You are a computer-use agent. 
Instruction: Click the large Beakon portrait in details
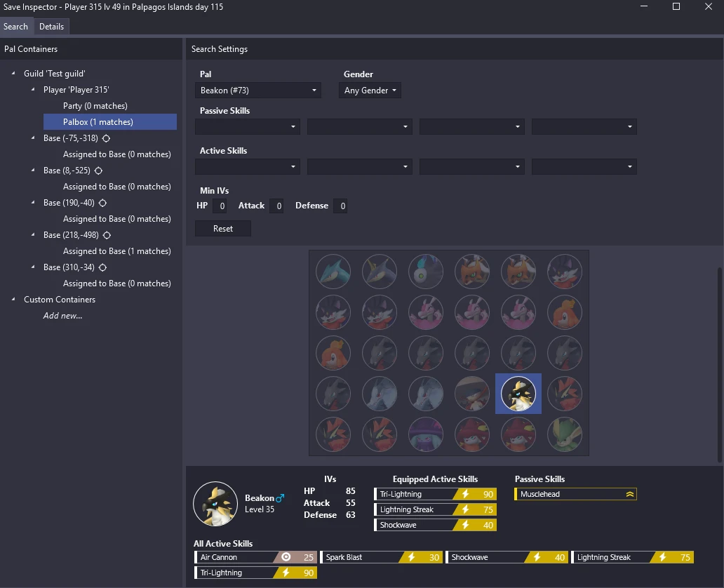pyautogui.click(x=215, y=504)
